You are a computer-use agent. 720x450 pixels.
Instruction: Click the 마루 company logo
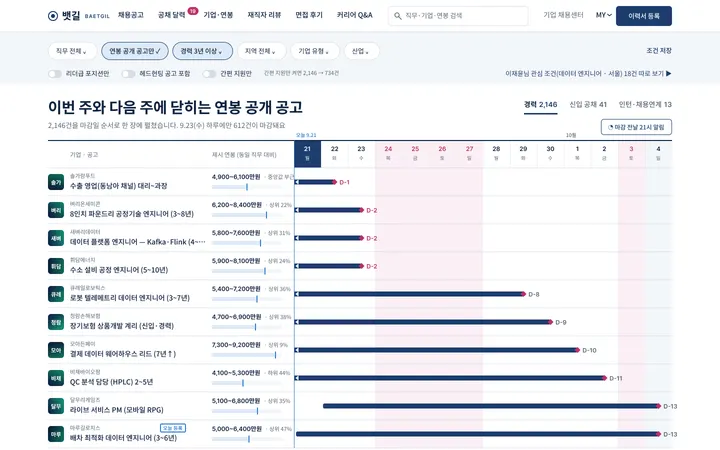[56, 434]
